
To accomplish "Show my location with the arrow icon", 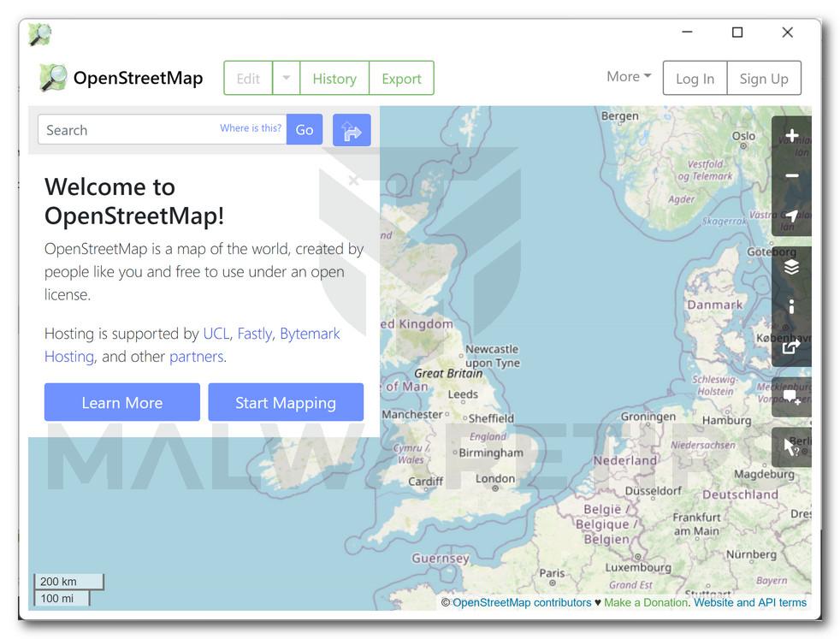I will click(x=791, y=216).
